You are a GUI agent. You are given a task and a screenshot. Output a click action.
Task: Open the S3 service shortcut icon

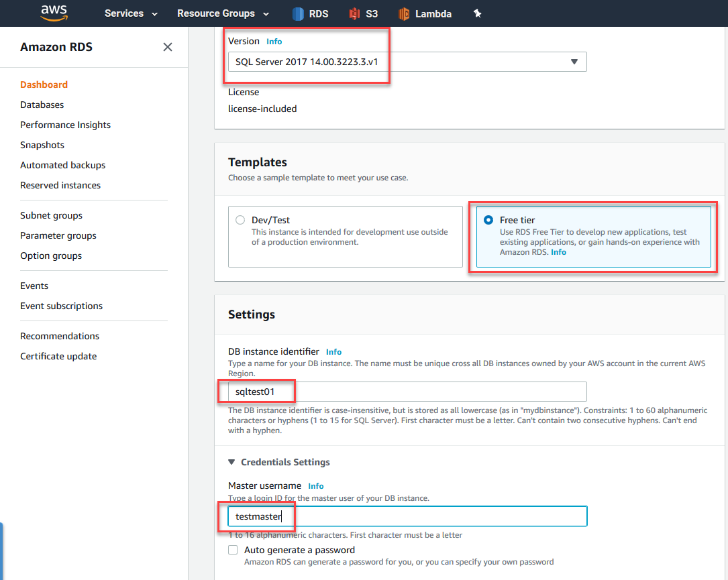(355, 13)
